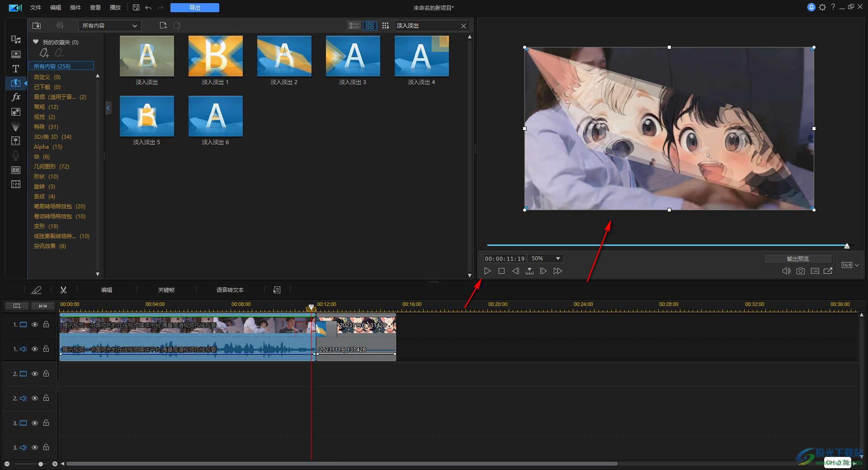Screen dimensions: 868x470
Task: Undo the last action
Action: coord(148,8)
